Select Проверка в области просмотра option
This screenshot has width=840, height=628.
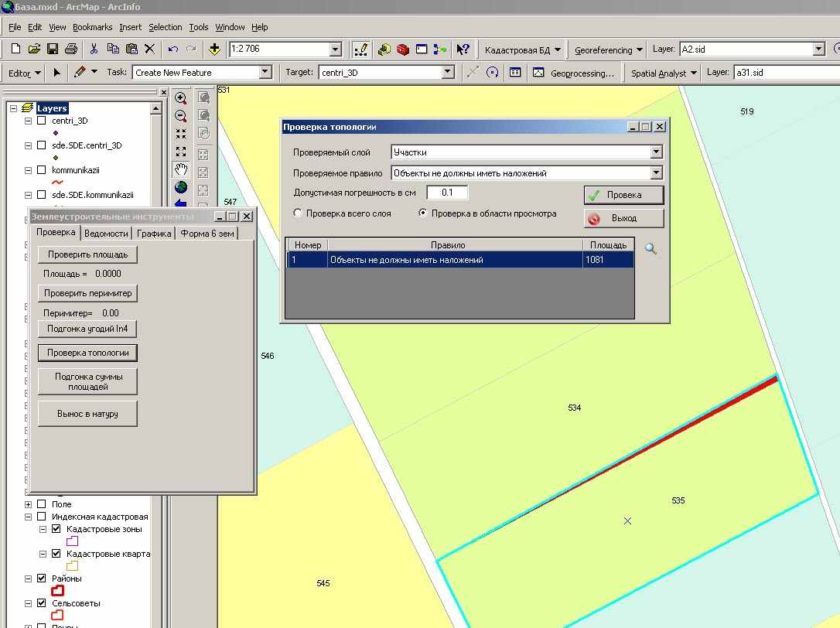click(422, 213)
